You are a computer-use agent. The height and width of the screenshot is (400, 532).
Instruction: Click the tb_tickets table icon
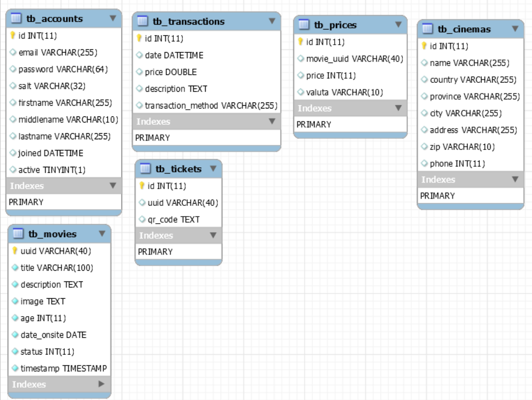(145, 169)
